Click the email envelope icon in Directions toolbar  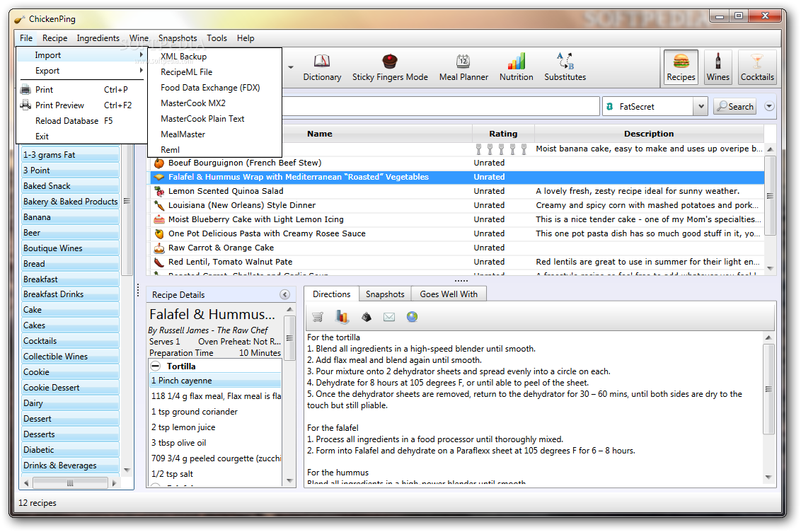(x=388, y=317)
